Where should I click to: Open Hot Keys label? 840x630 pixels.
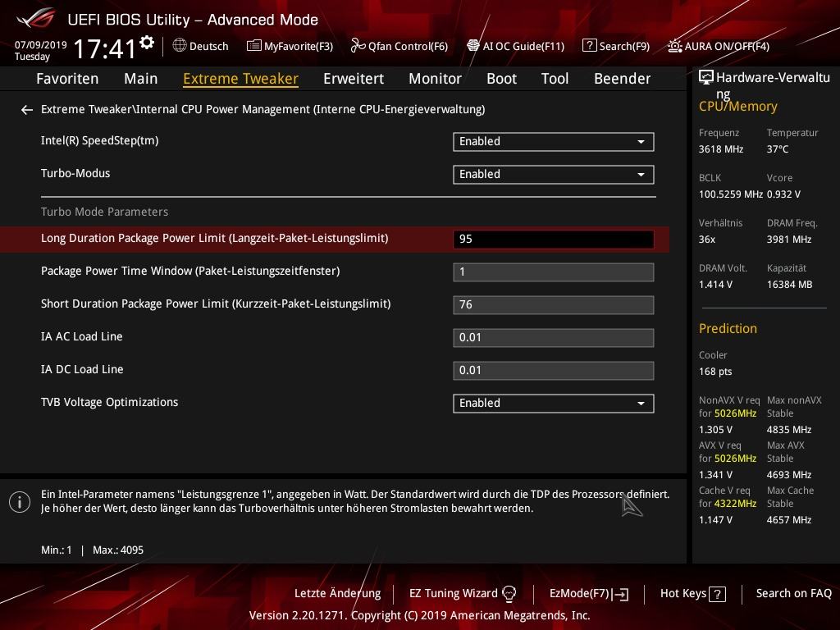[683, 594]
